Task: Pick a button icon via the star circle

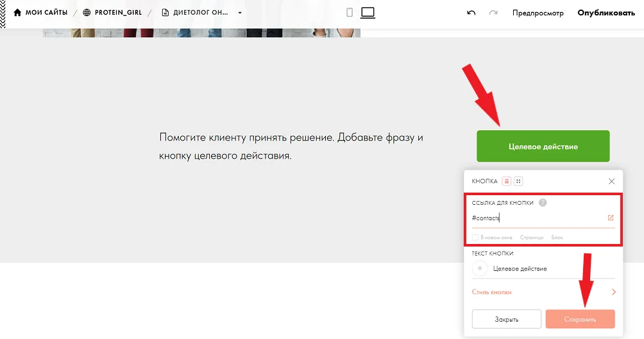Action: (480, 268)
